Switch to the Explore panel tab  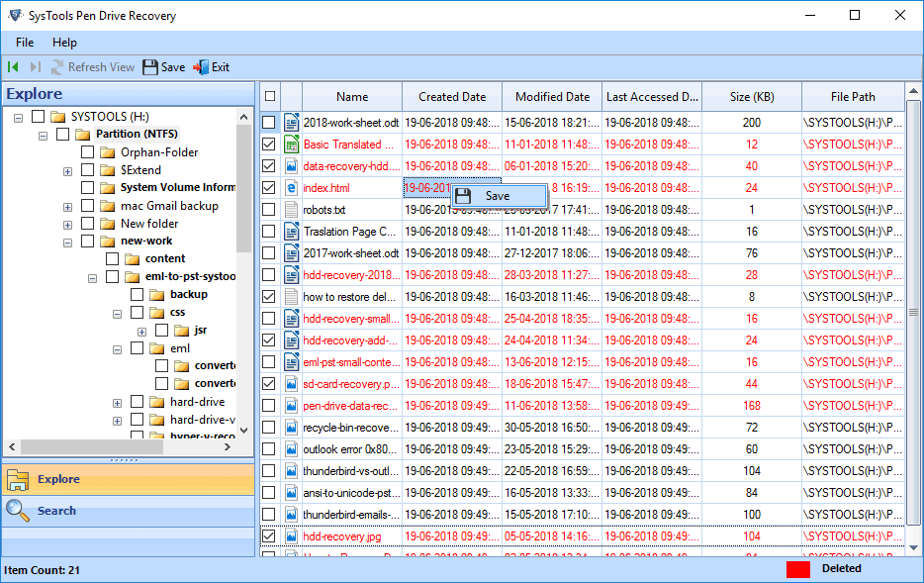[129, 479]
